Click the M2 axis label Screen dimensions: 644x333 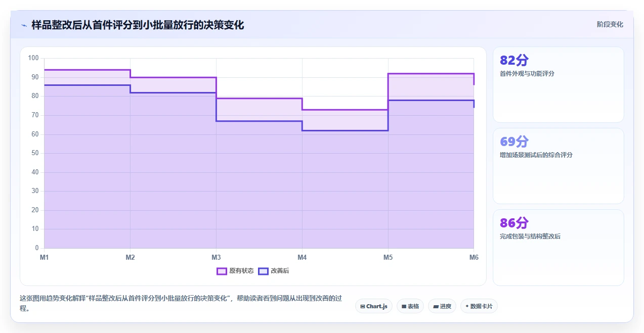pos(130,258)
